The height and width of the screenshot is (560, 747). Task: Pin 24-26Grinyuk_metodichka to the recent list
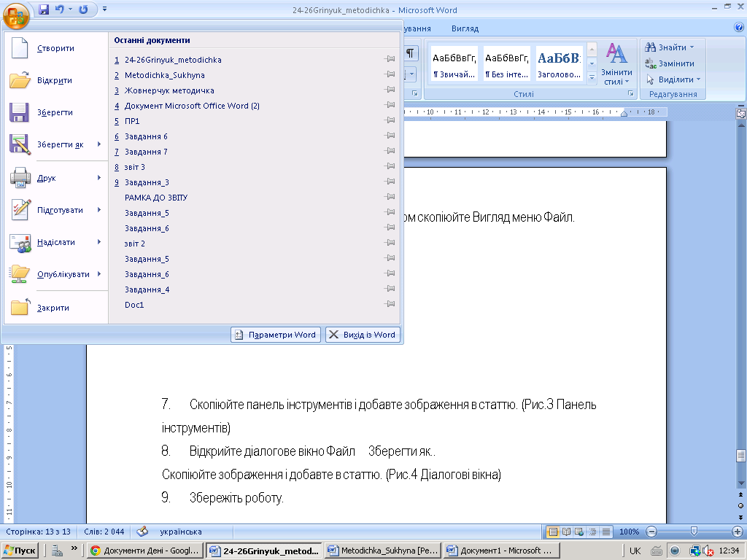pyautogui.click(x=390, y=59)
